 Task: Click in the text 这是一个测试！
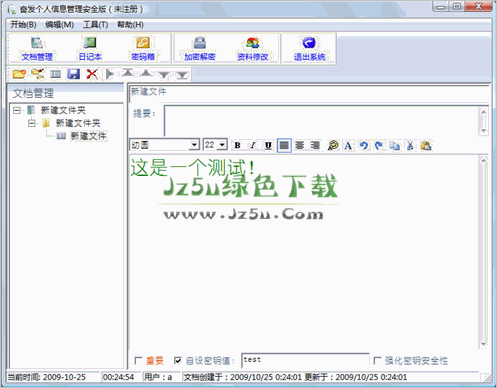coord(192,167)
